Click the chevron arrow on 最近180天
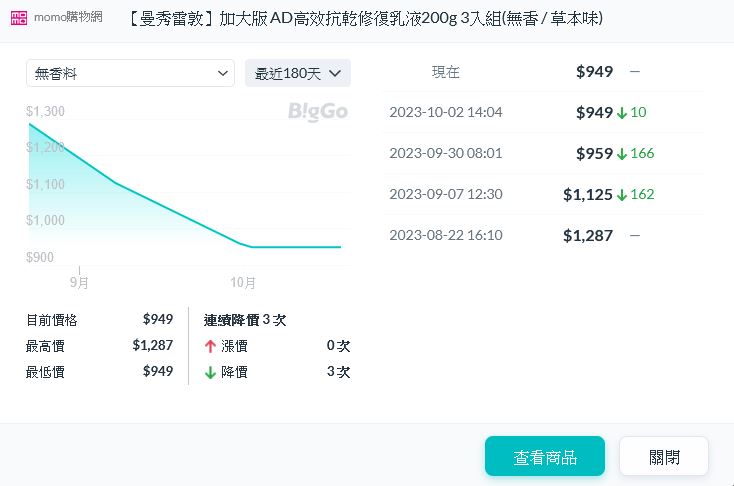The height and width of the screenshot is (486, 734). [335, 73]
